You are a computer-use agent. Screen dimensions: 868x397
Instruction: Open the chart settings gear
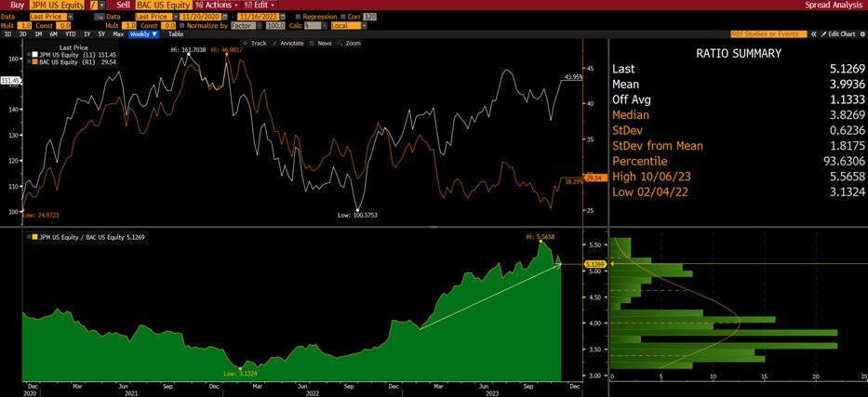coord(861,34)
